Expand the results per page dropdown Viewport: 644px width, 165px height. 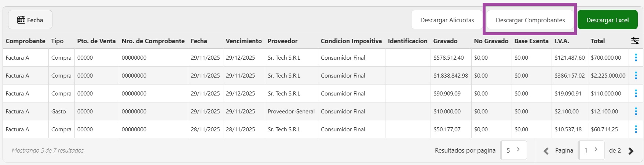513,150
